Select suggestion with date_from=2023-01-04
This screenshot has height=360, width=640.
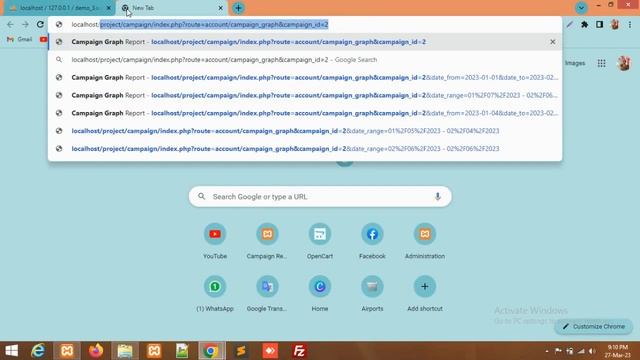coord(305,113)
